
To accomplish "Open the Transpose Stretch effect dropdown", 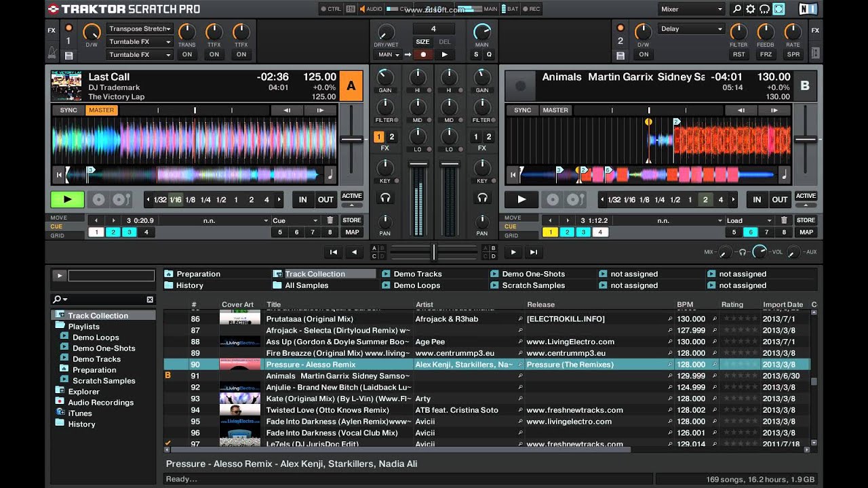I will (x=140, y=29).
